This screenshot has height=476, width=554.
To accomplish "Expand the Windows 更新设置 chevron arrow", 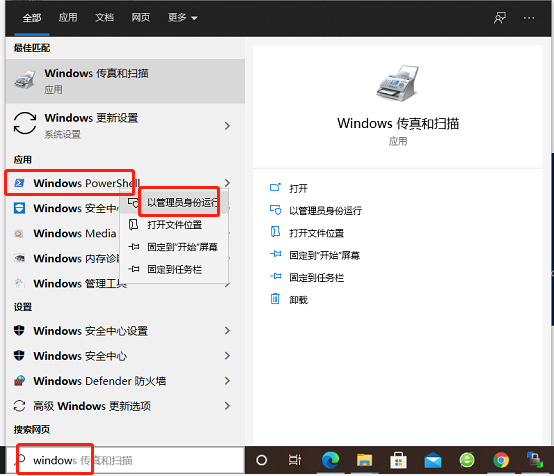I will click(227, 126).
